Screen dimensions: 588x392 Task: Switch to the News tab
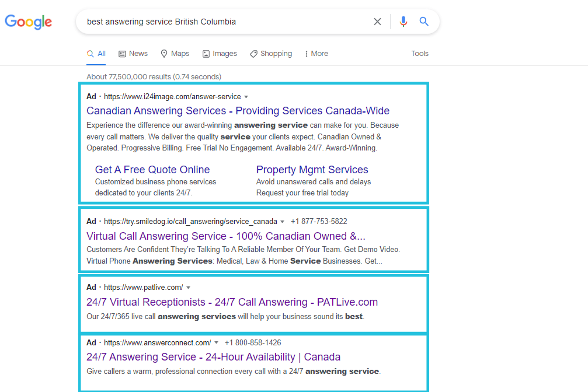133,54
